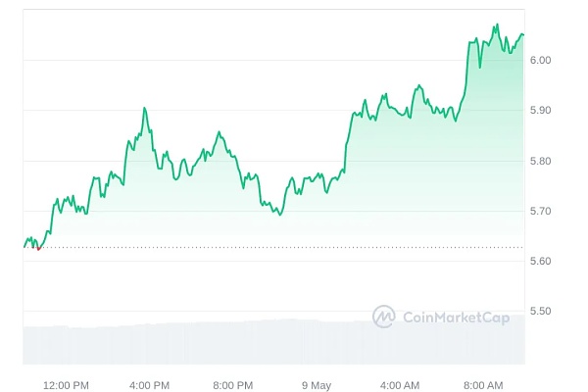This screenshot has width=588, height=392.
Task: Select the 12:00 PM time label
Action: (68, 383)
